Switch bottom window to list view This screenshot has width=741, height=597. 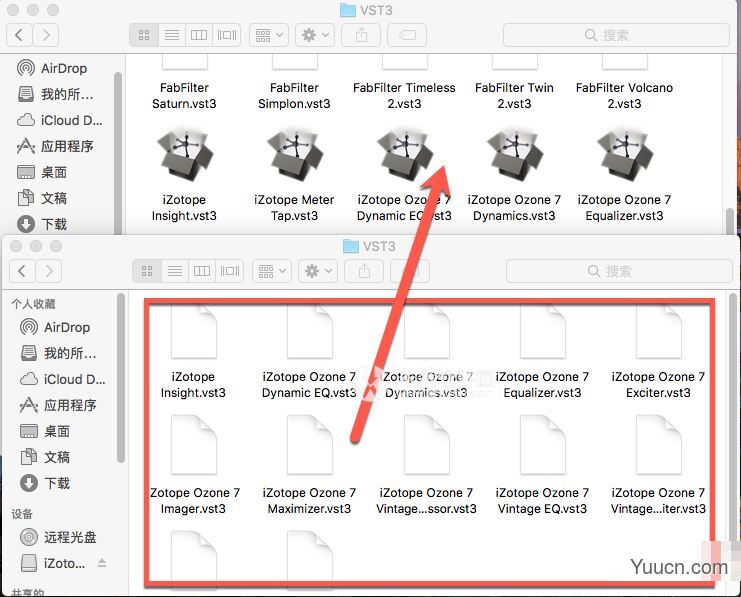click(x=174, y=271)
